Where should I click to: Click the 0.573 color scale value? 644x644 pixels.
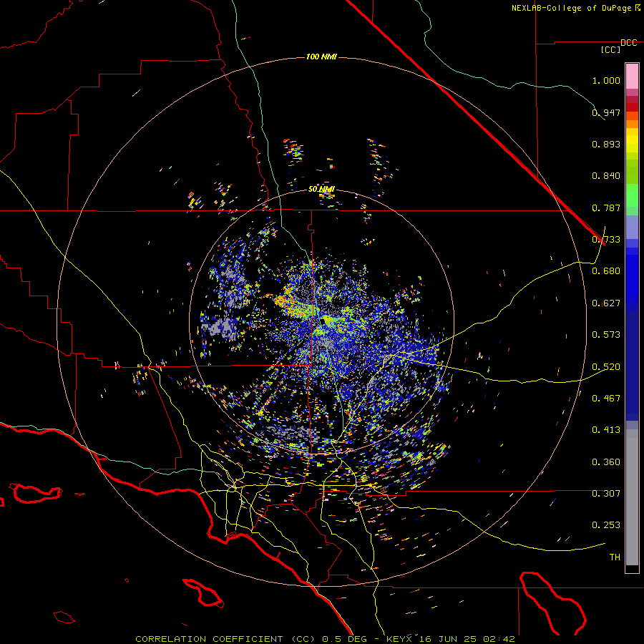coord(606,335)
